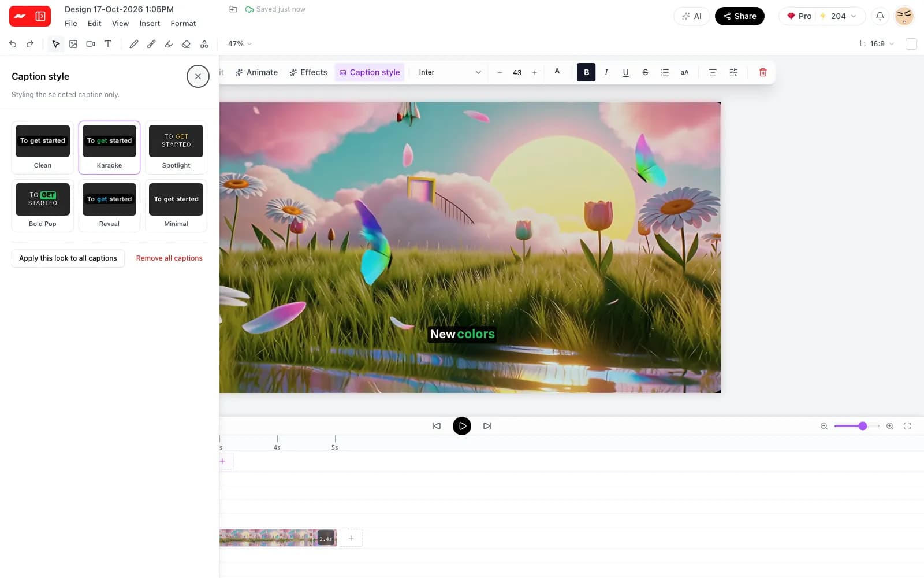Viewport: 924px width, 578px height.
Task: Expand the Pro credits dropdown
Action: tap(822, 16)
